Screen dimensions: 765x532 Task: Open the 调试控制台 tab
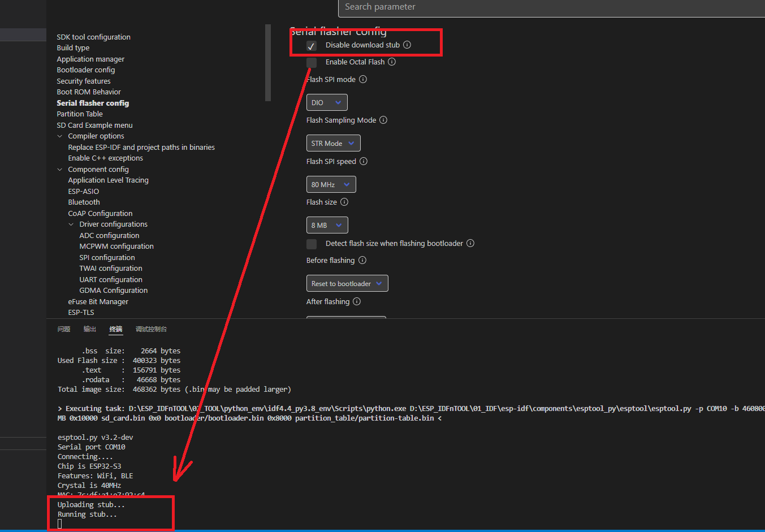[x=151, y=328]
